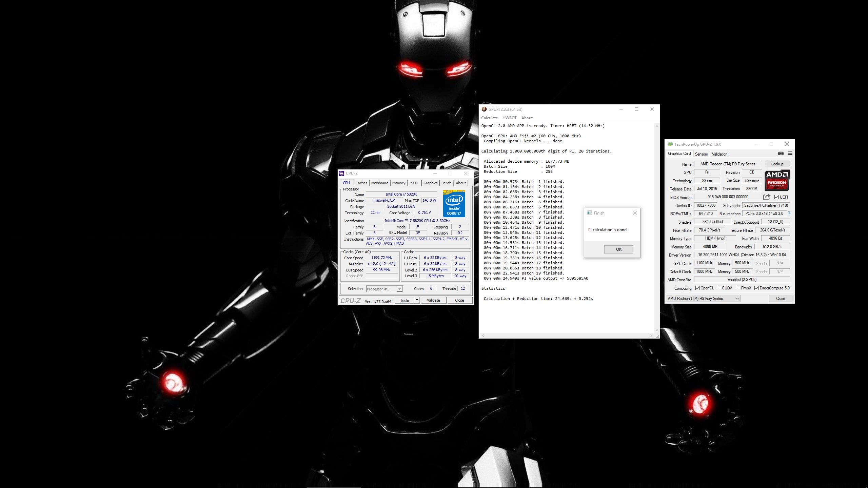
Task: Click the GPU-Z title bar icon
Action: [670, 144]
